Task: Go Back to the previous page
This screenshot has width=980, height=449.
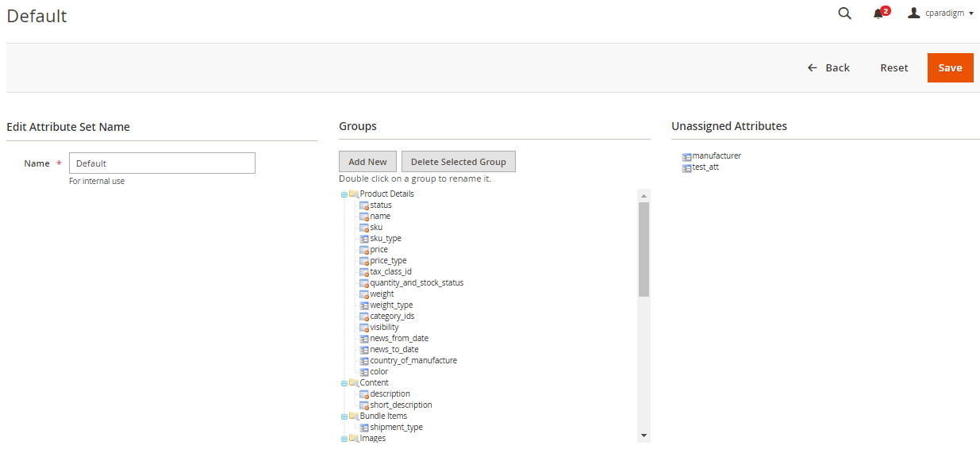Action: (x=828, y=68)
